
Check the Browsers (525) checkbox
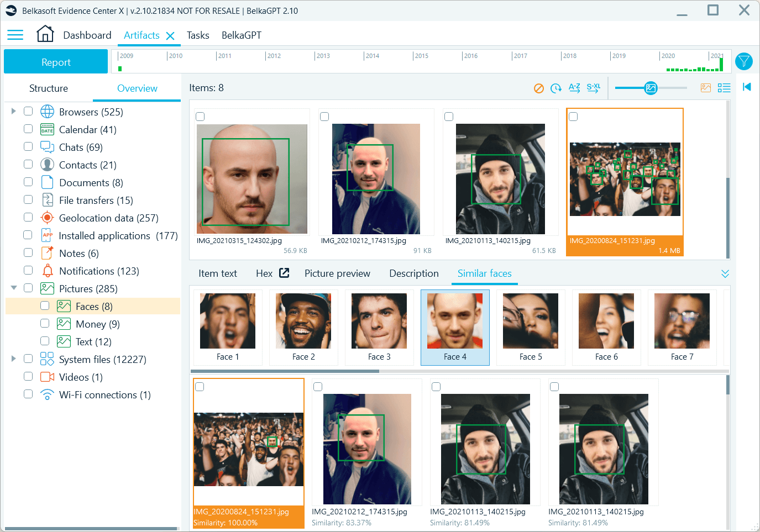click(x=28, y=112)
